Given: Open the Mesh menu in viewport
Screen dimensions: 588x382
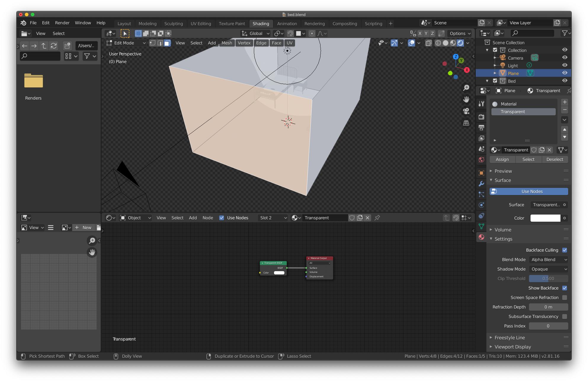Looking at the screenshot, I should point(227,43).
